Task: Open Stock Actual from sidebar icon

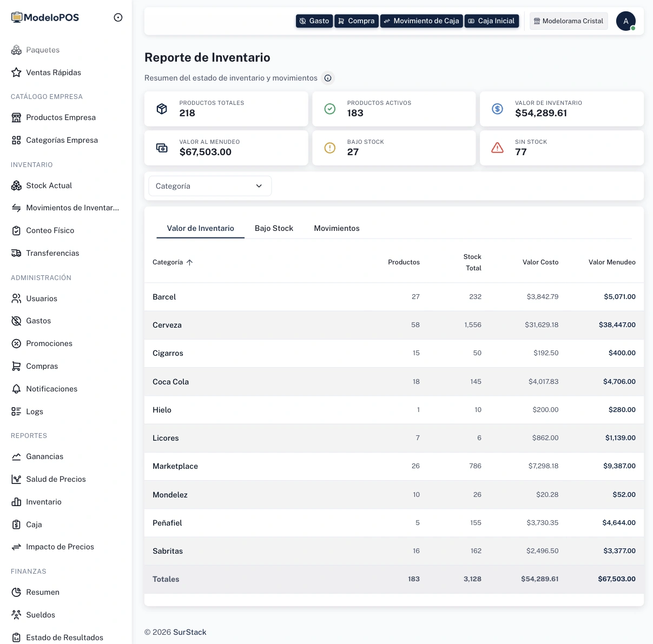Action: (x=16, y=185)
